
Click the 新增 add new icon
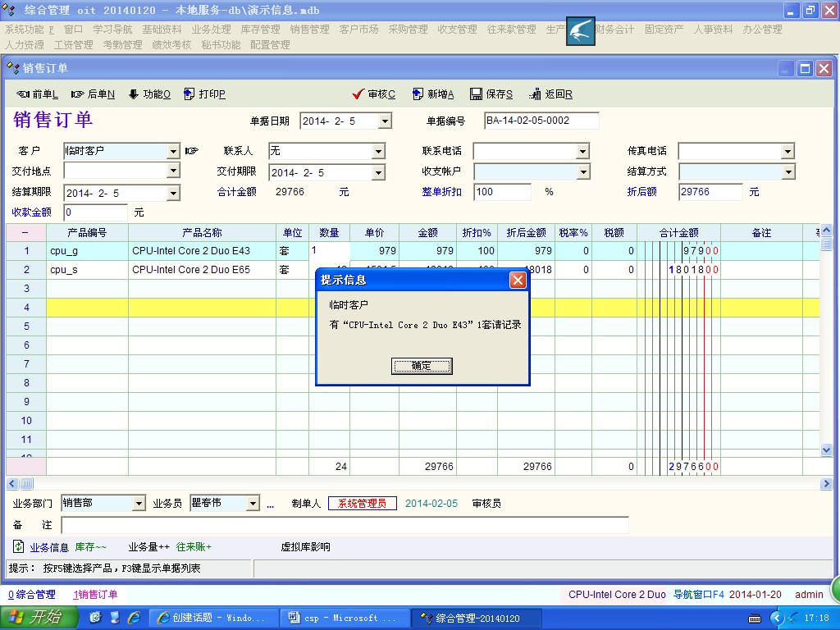[x=418, y=94]
